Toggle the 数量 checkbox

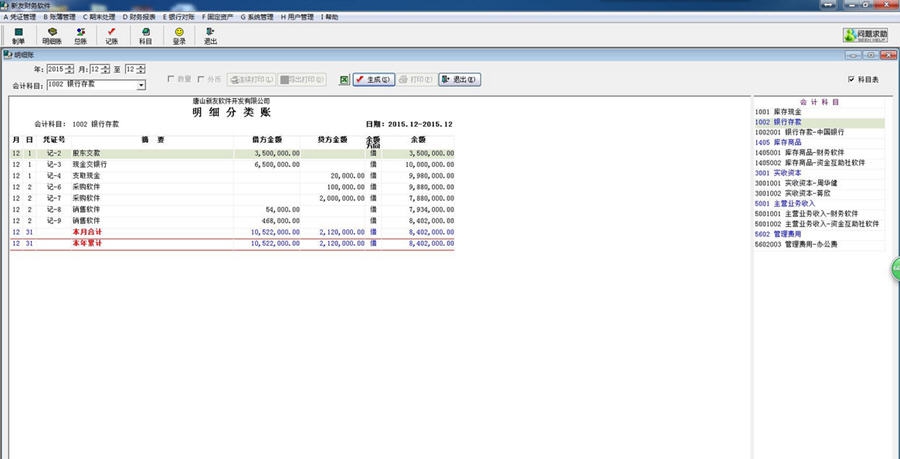[x=170, y=79]
